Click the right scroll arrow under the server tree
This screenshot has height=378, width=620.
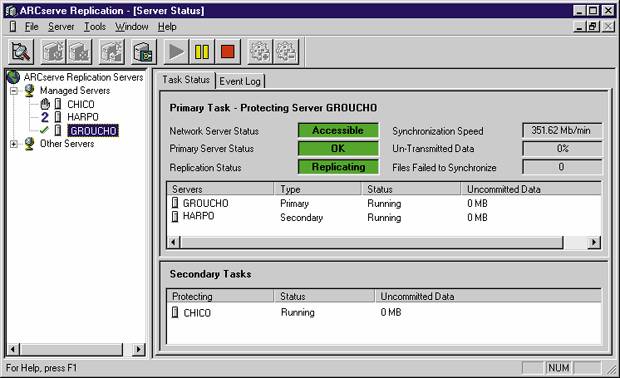pos(138,349)
